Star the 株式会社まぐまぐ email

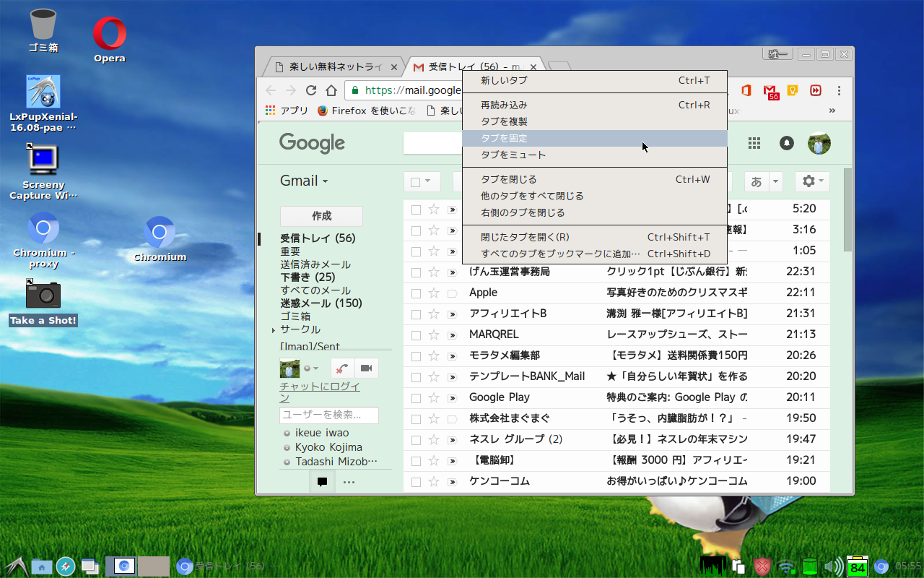point(434,418)
